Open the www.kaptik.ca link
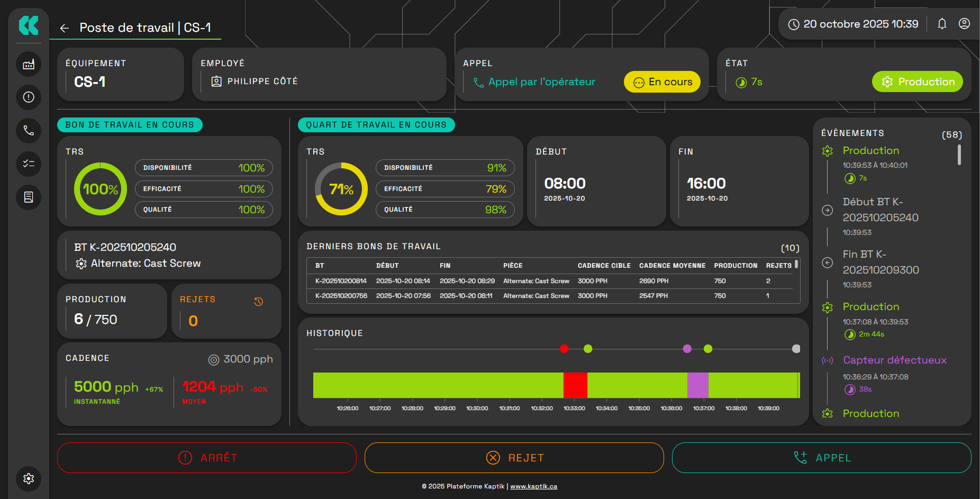 click(533, 486)
